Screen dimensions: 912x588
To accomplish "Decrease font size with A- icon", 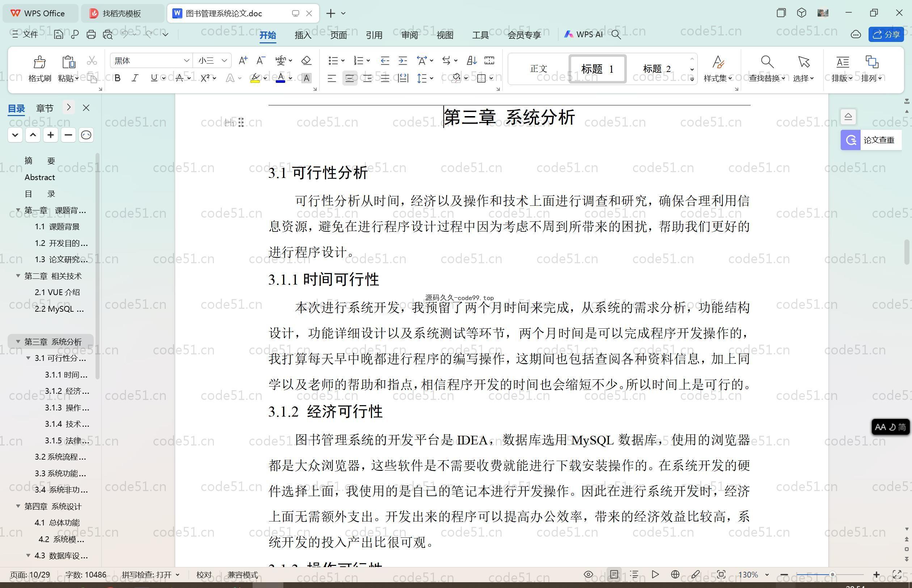I will click(x=261, y=60).
